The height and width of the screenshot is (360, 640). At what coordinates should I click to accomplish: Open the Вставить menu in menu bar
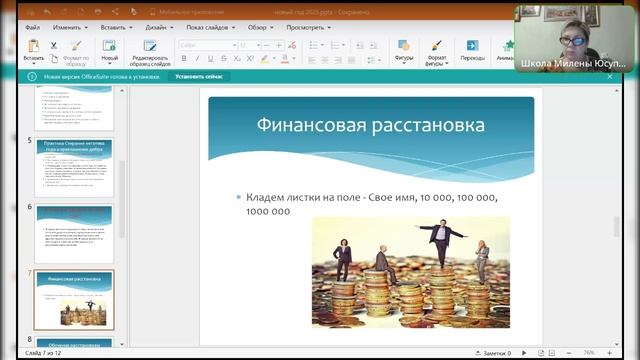pos(116,27)
